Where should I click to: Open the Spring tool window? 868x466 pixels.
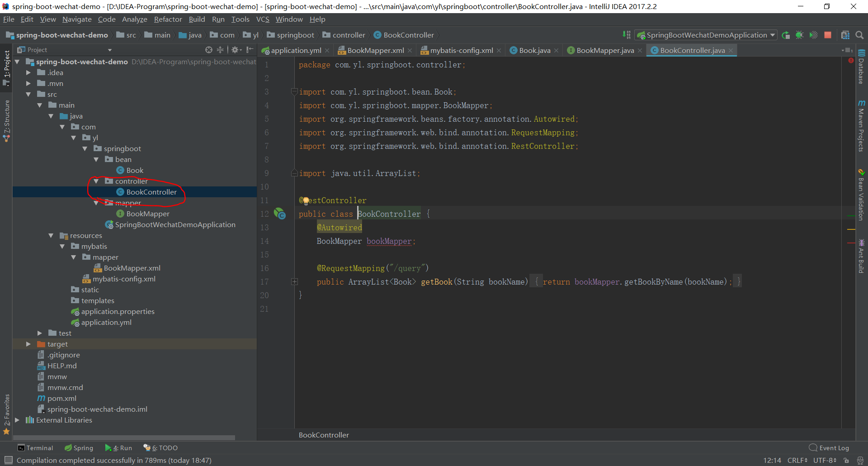(79, 448)
